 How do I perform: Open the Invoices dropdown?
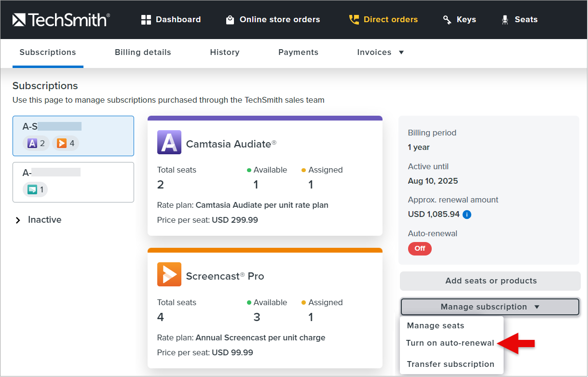point(380,52)
